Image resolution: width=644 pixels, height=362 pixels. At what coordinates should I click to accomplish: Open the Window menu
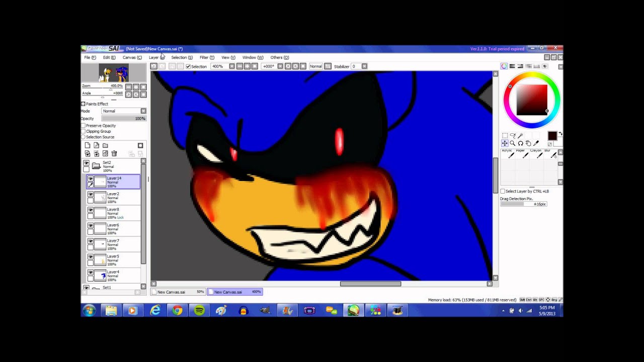[x=253, y=57]
